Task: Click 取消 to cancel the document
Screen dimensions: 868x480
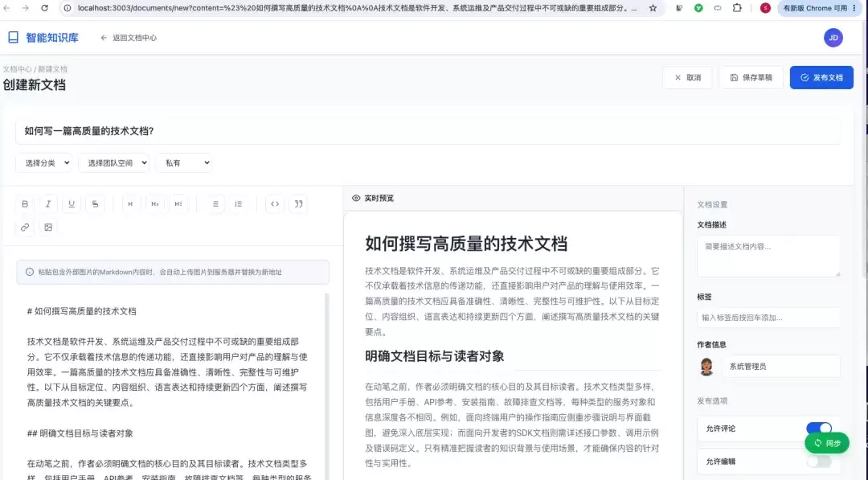Action: pos(687,77)
